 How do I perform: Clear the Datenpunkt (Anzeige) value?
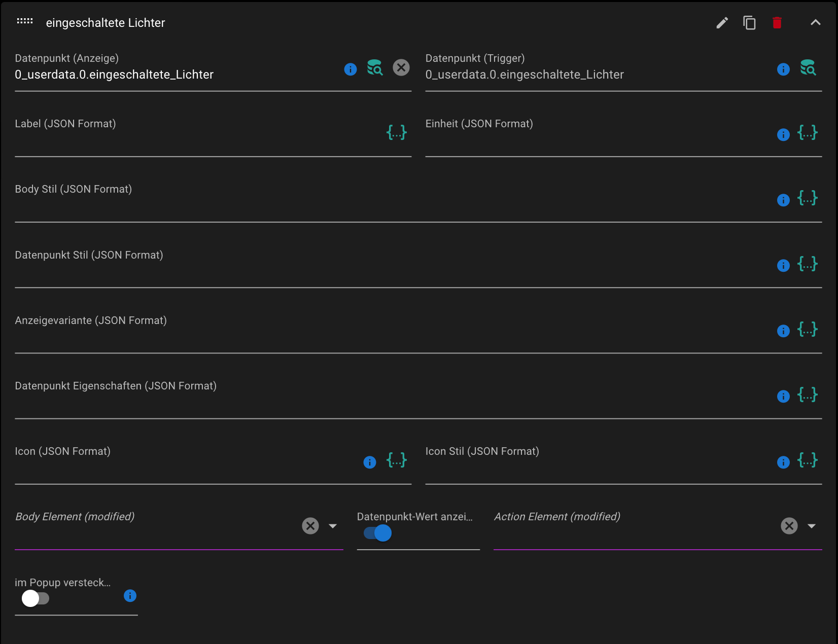(401, 67)
